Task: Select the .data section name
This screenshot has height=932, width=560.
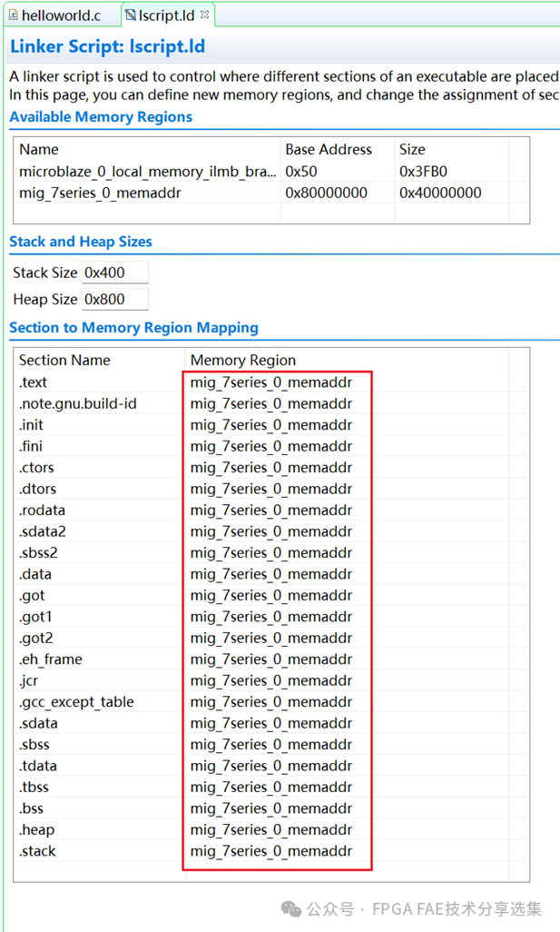Action: tap(35, 574)
